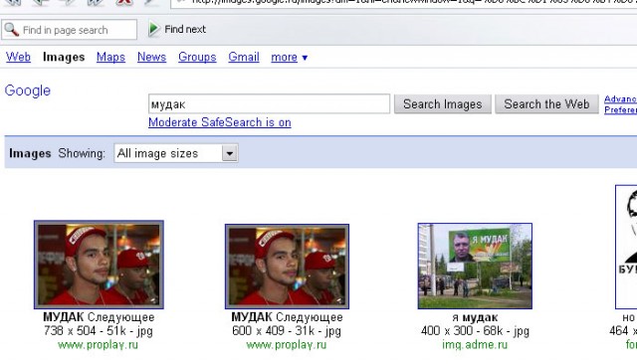
Task: Select the Images tab label
Action: [64, 57]
